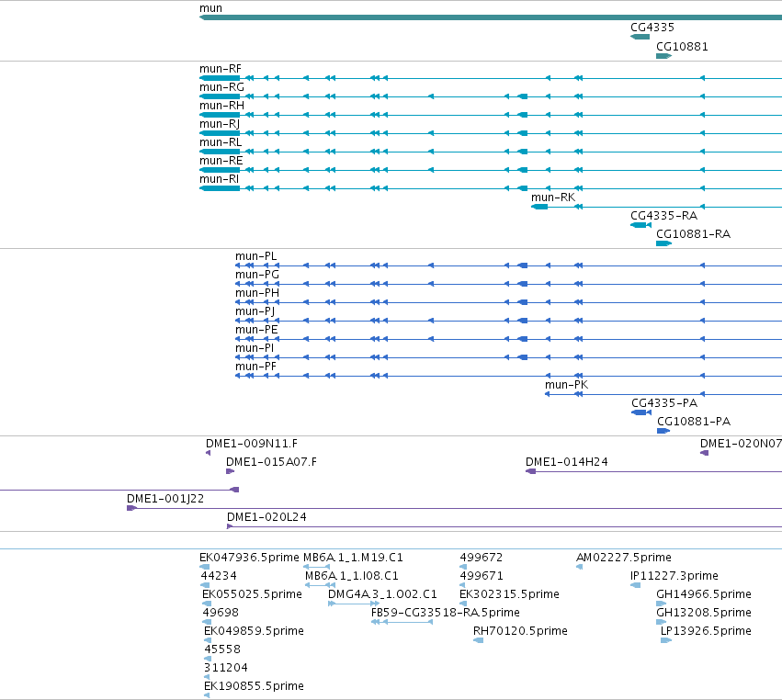Select the CG4335-RA transcript

(x=640, y=225)
